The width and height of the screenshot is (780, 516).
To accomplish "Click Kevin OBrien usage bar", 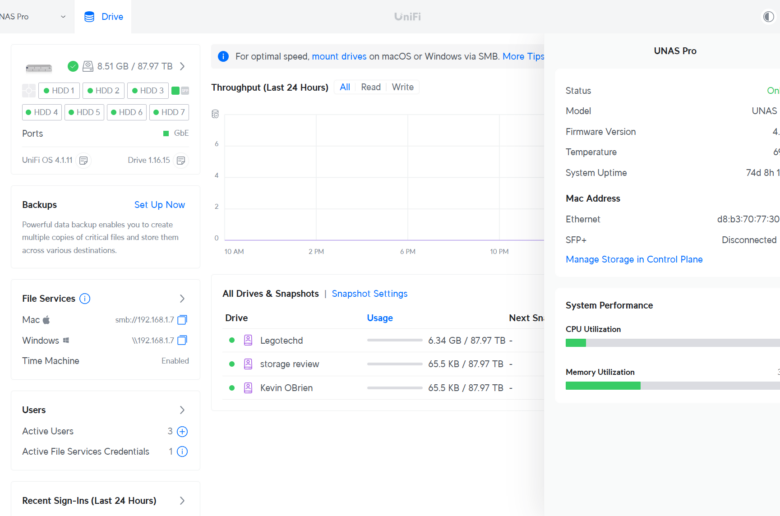I will pos(394,388).
